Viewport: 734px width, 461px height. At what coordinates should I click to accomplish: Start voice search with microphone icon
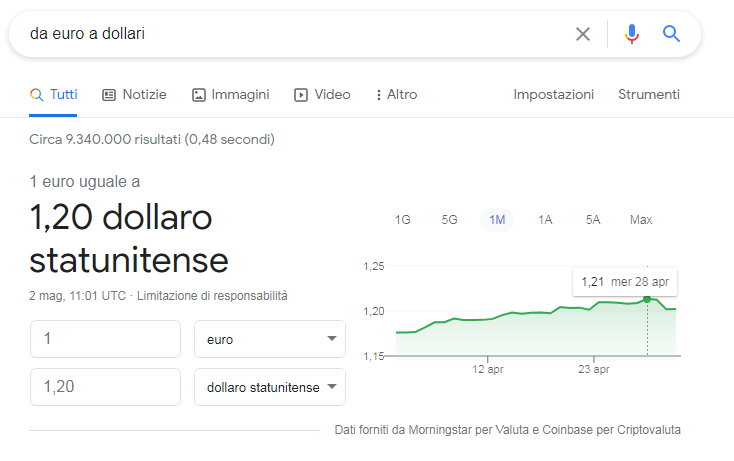[631, 34]
